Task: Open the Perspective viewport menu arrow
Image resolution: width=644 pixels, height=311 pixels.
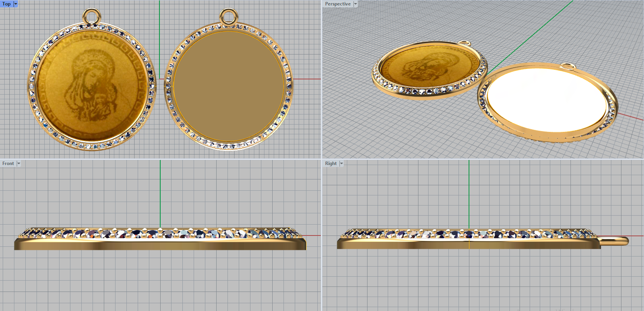Action: [355, 4]
